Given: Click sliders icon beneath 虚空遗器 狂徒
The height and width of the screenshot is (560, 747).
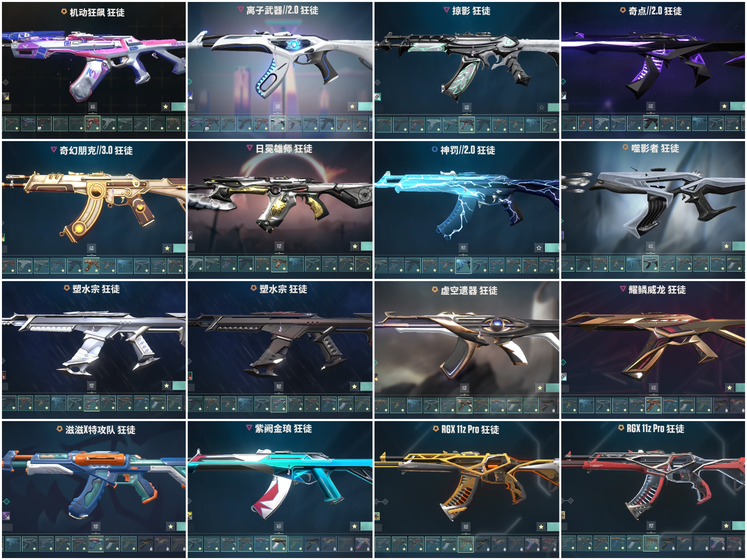Looking at the screenshot, I should click(465, 388).
